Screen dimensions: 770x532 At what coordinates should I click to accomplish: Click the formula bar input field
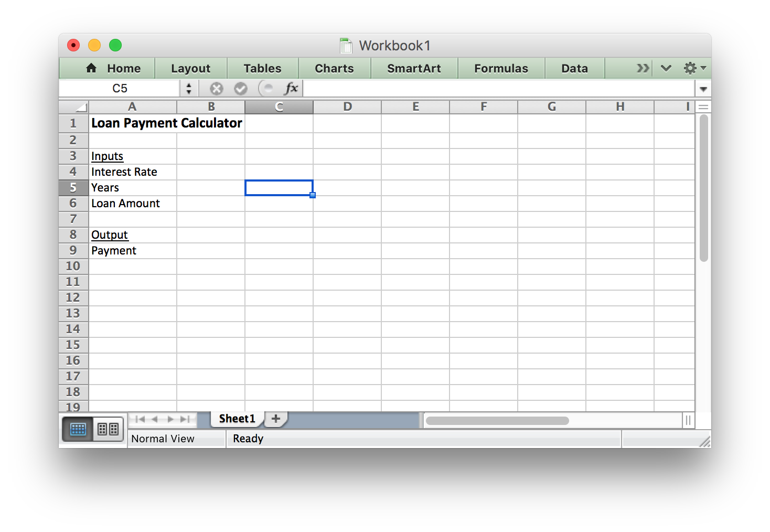click(498, 89)
